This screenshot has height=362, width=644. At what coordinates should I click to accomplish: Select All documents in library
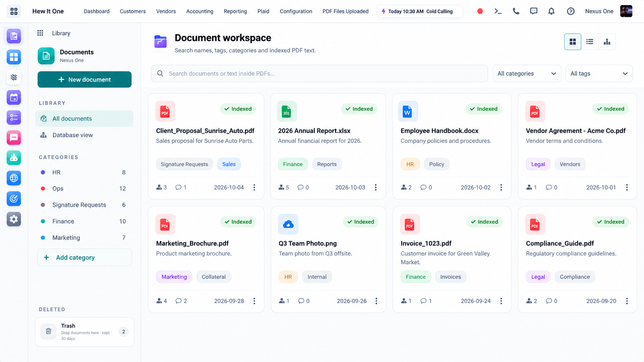pyautogui.click(x=84, y=118)
